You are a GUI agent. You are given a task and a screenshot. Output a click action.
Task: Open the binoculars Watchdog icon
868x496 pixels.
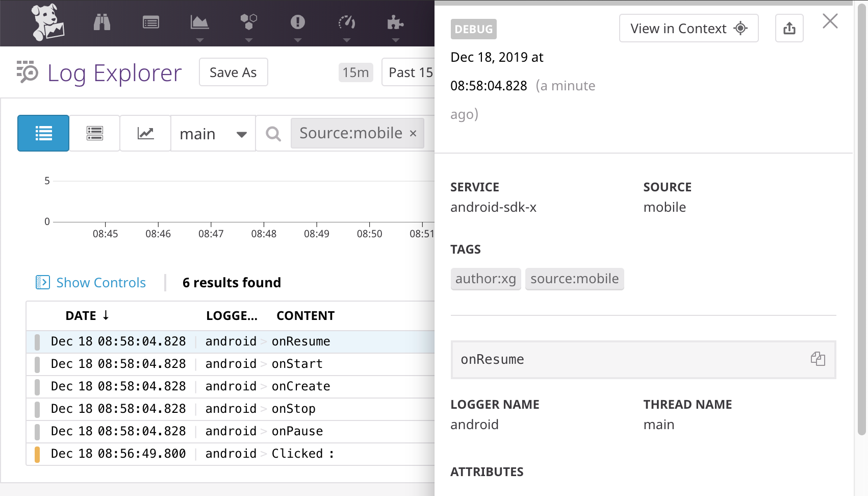[x=102, y=22]
